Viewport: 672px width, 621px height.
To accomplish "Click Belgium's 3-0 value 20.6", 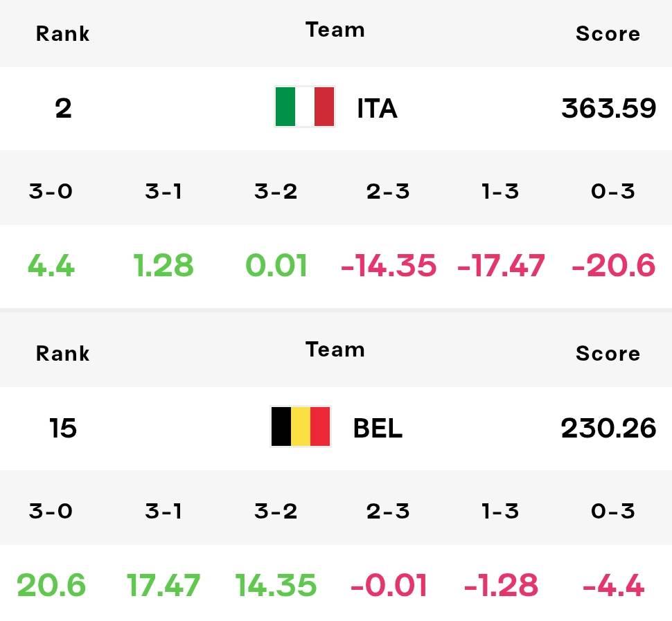I will [51, 585].
